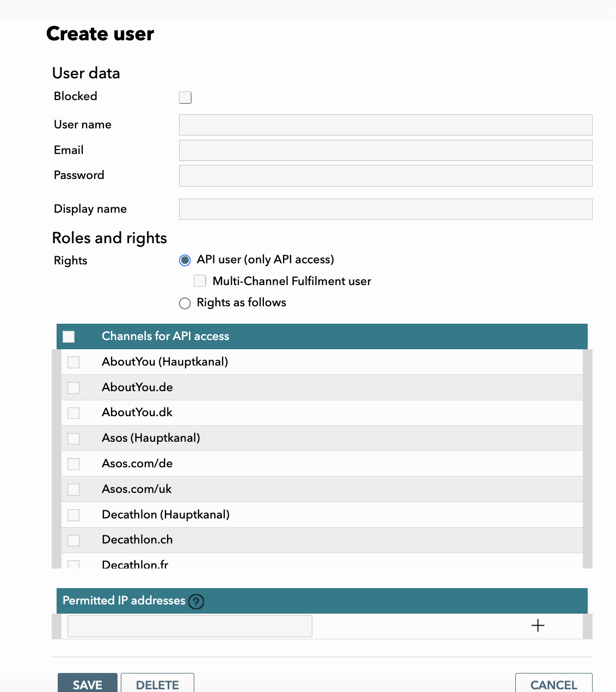Click the CANCEL button
Screen dimensions: 616x692
click(x=553, y=684)
